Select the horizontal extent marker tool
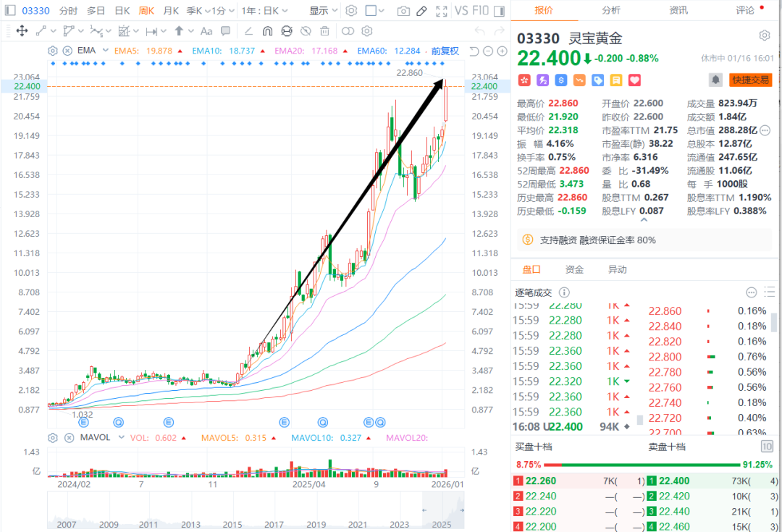The width and height of the screenshot is (782, 532). click(151, 31)
